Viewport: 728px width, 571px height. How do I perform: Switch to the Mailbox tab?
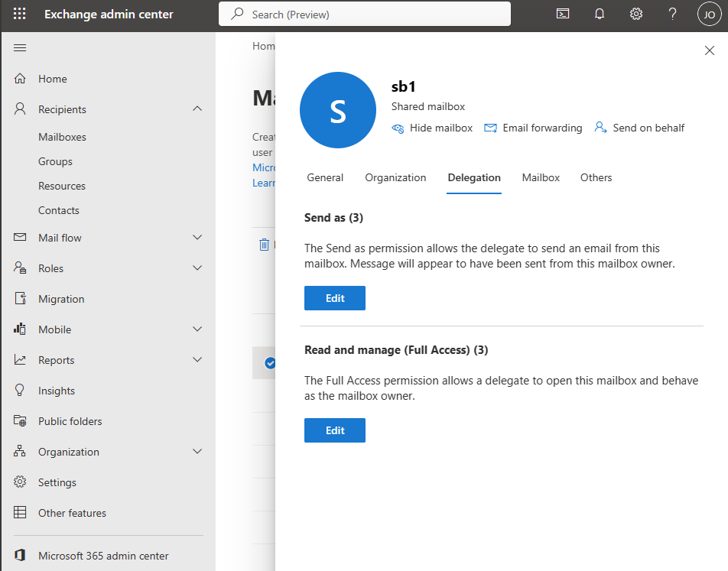click(x=541, y=178)
